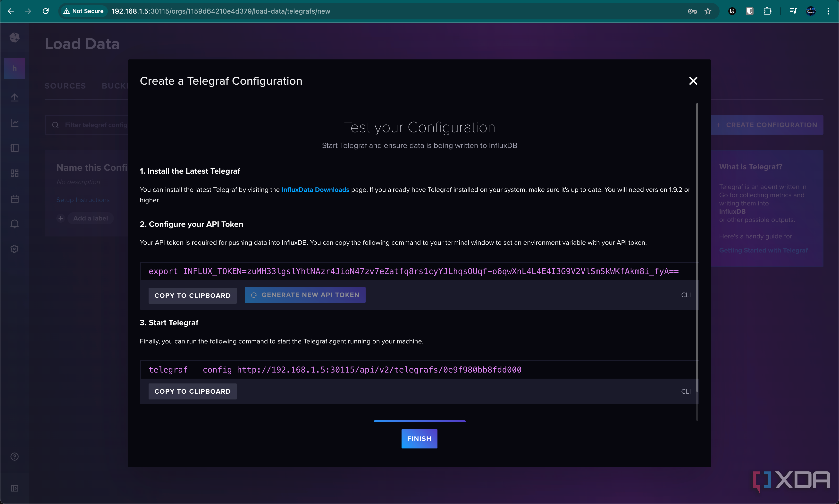This screenshot has height=504, width=839.
Task: Click the Add a label pill
Action: coord(90,218)
